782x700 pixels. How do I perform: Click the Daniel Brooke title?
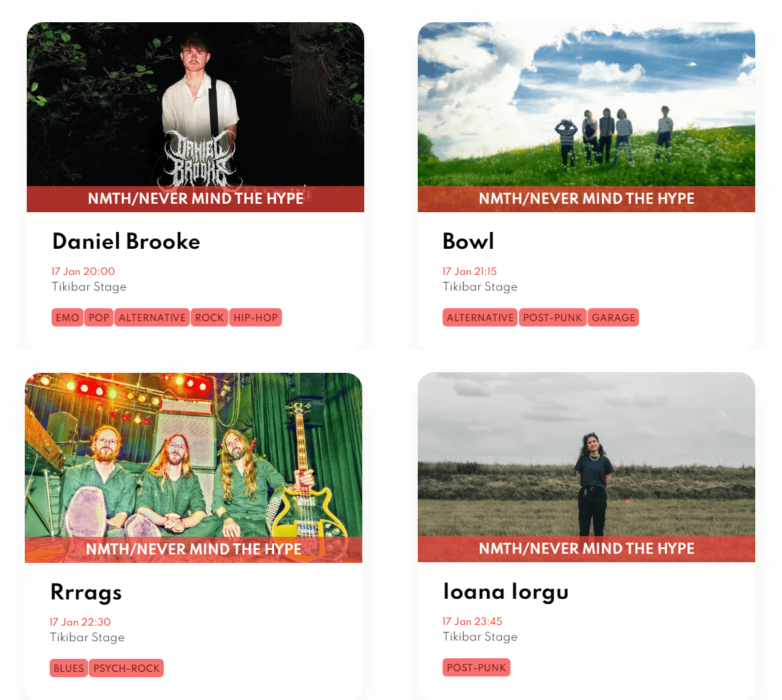coord(126,242)
